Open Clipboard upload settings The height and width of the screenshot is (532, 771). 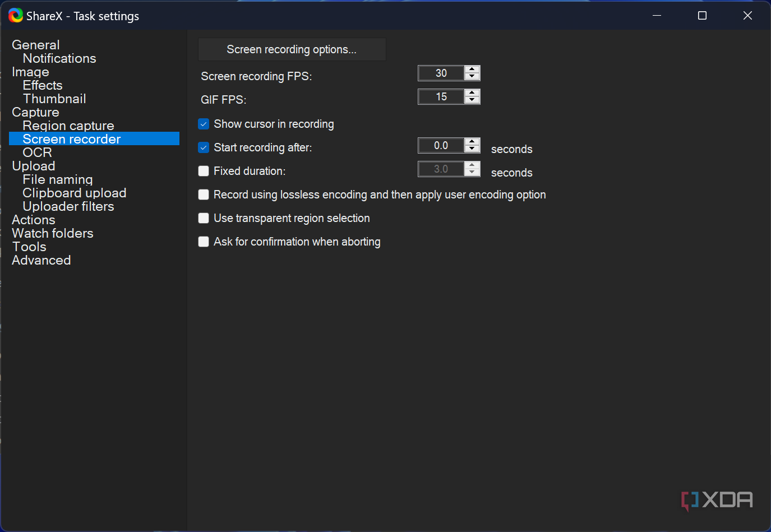click(75, 193)
